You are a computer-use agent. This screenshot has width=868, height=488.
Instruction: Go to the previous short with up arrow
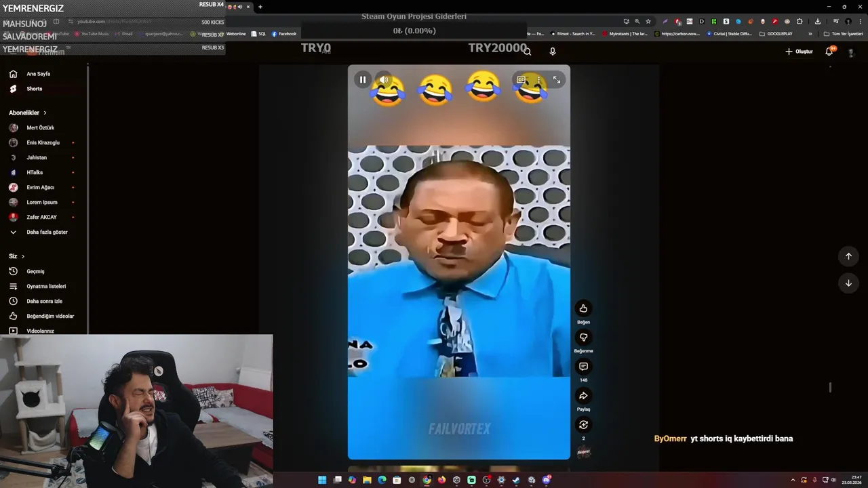coord(848,256)
